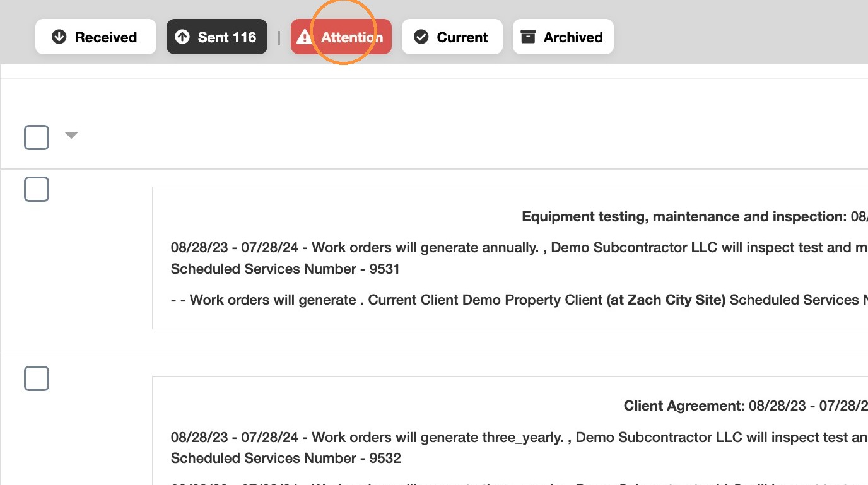Check the Client Agreement row checkbox

click(37, 378)
